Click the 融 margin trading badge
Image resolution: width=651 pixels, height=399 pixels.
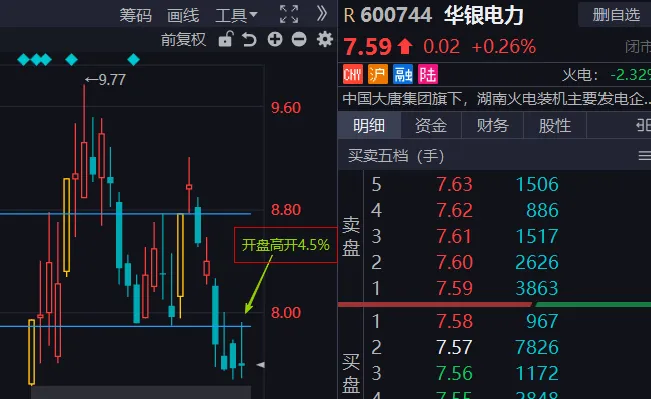click(x=403, y=75)
